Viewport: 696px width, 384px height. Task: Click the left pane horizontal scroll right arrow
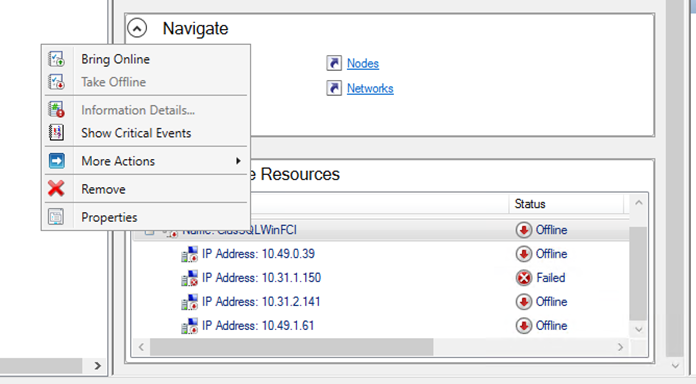[x=97, y=366]
